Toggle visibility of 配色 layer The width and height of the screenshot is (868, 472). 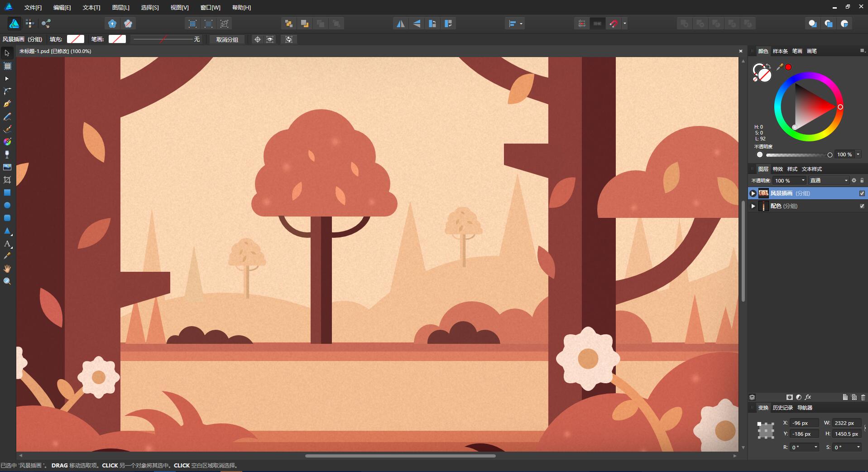[x=862, y=206]
